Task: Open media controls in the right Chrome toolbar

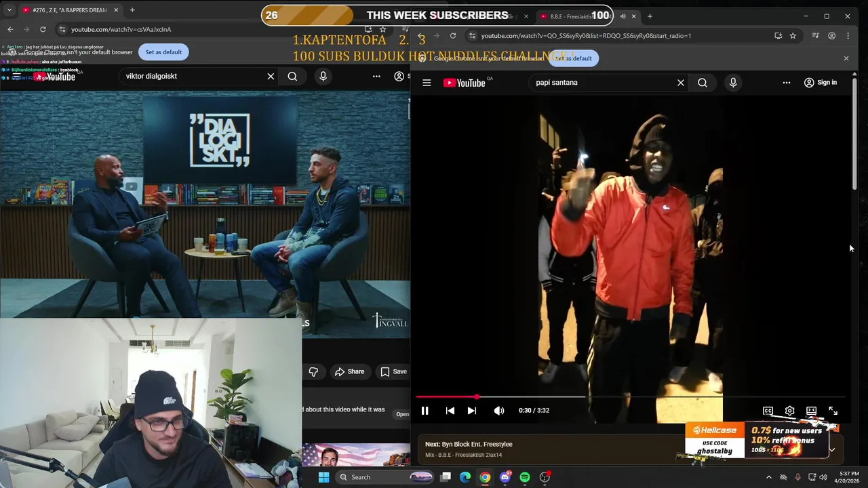Action: click(x=816, y=35)
